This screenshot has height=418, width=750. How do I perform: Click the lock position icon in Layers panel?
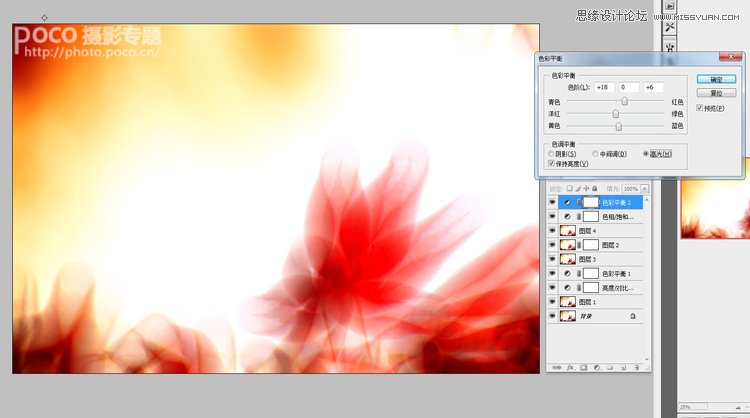[x=586, y=188]
